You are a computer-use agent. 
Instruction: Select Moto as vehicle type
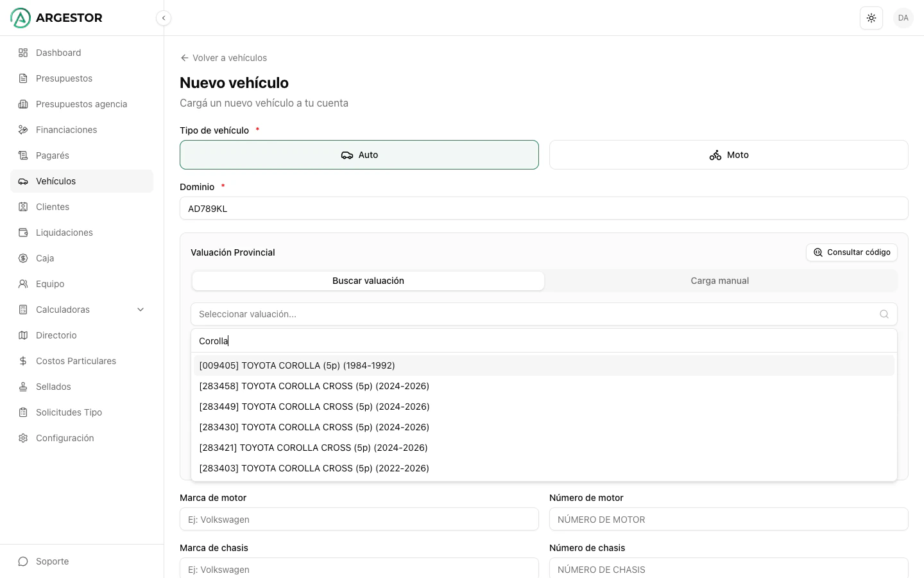click(x=729, y=155)
